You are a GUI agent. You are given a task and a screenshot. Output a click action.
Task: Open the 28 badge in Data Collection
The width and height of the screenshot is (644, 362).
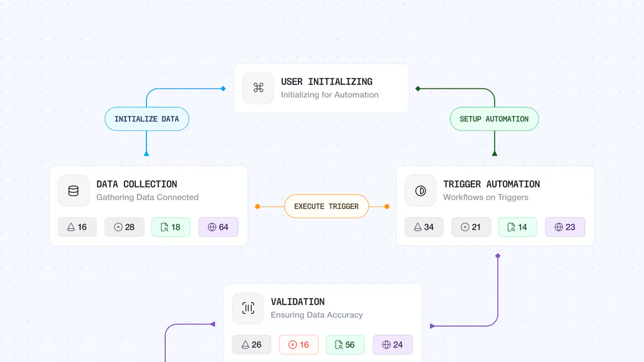[124, 227]
